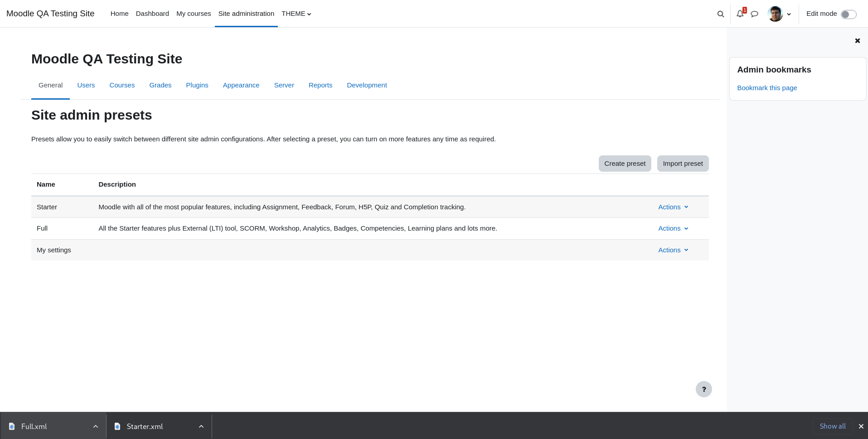Switch to the Users tab
This screenshot has height=439, width=868.
coord(86,85)
